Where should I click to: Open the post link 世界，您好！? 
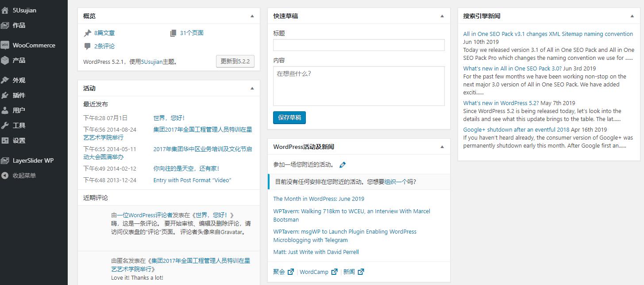(x=169, y=117)
